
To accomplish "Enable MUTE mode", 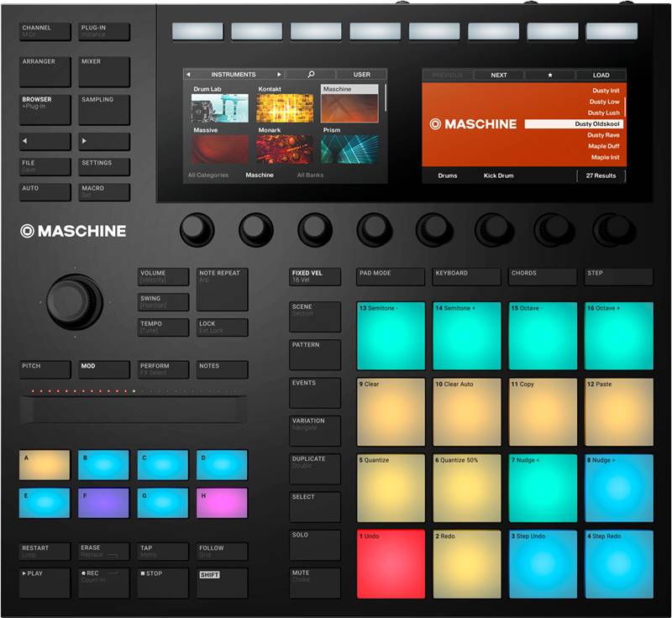I will click(315, 583).
